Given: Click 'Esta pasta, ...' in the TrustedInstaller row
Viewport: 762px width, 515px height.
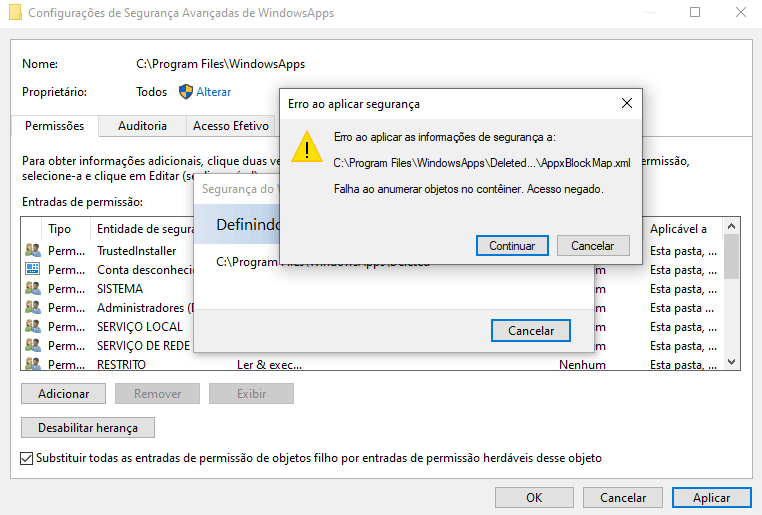Looking at the screenshot, I should point(683,251).
